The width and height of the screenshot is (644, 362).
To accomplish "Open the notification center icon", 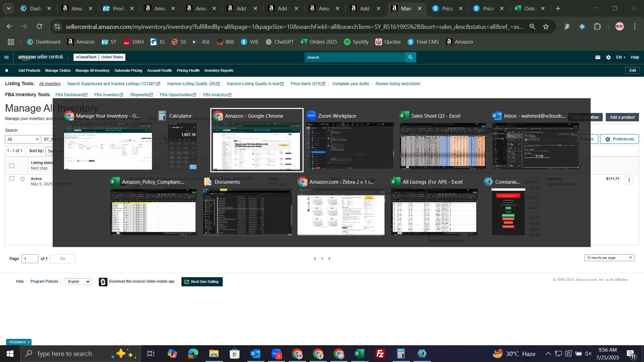I will pos(631,354).
